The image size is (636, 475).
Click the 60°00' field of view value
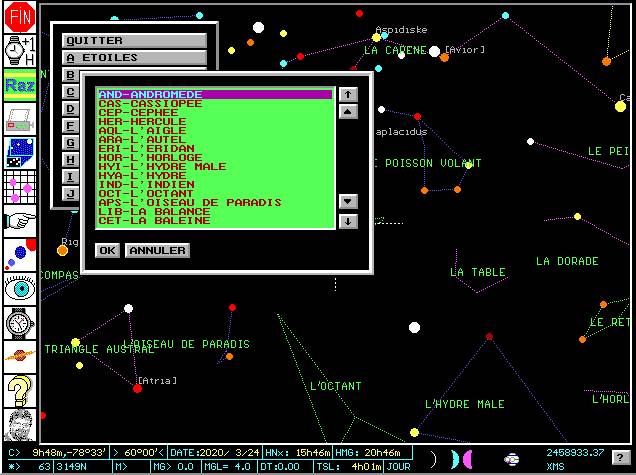tap(138, 453)
